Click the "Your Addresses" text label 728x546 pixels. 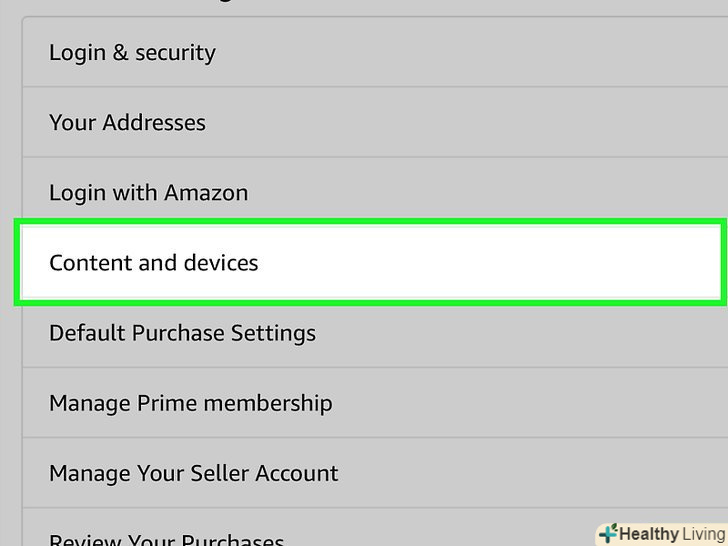(x=127, y=123)
